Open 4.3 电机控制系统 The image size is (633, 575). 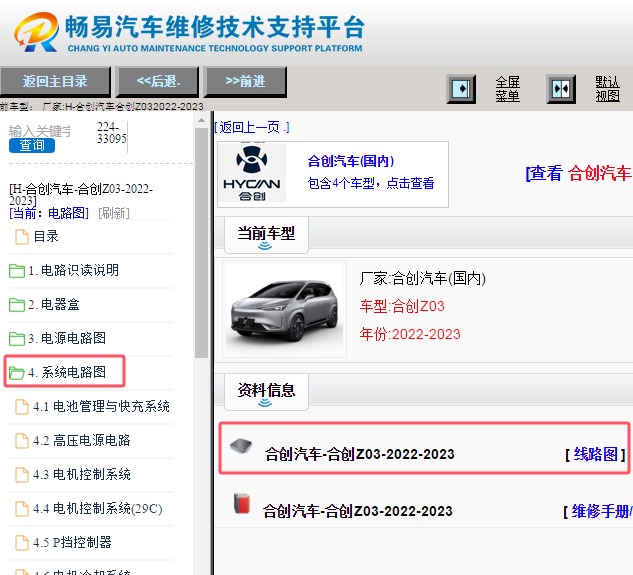pos(82,474)
